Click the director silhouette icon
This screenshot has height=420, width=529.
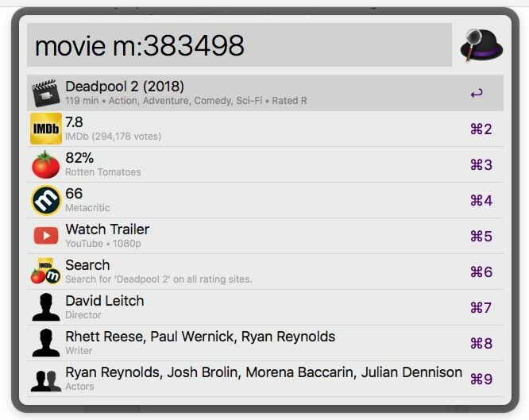46,307
